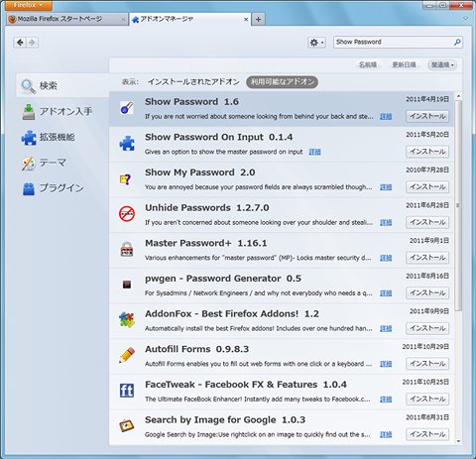476x459 pixels.
Task: Click the Search by Image for Google icon
Action: click(127, 425)
